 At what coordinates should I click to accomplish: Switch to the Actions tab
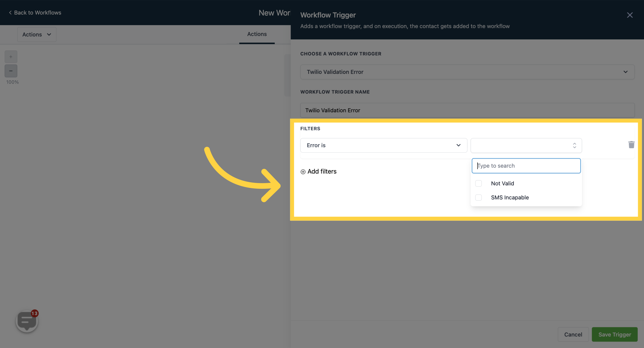(257, 34)
